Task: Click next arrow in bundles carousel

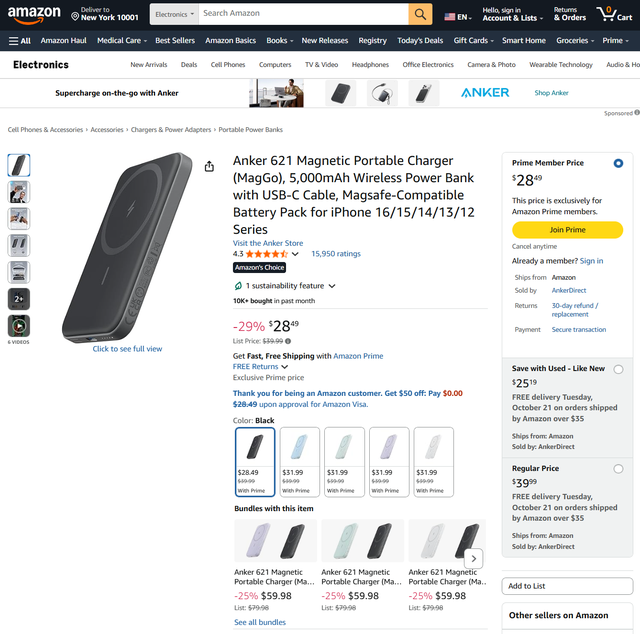Action: tap(474, 560)
